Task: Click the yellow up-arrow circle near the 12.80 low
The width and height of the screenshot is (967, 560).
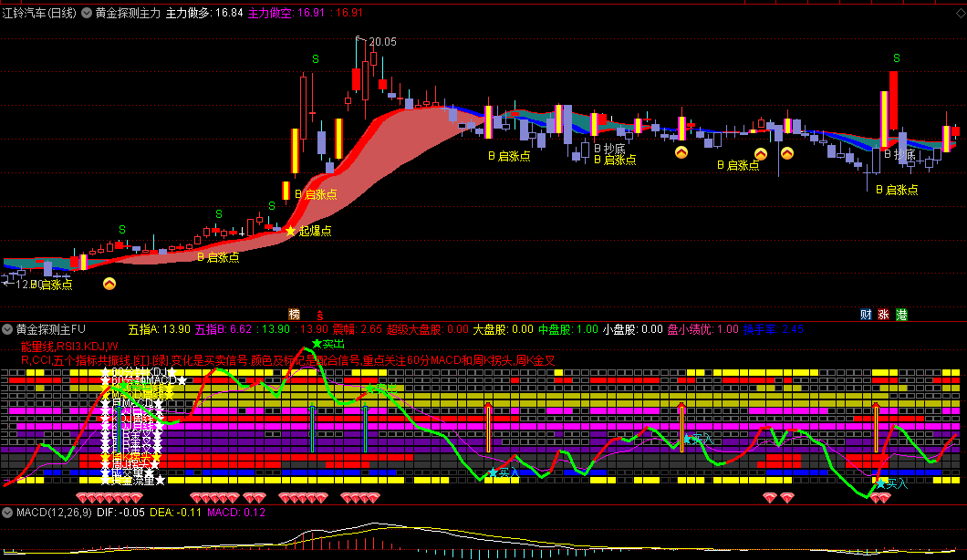Action: click(x=109, y=284)
